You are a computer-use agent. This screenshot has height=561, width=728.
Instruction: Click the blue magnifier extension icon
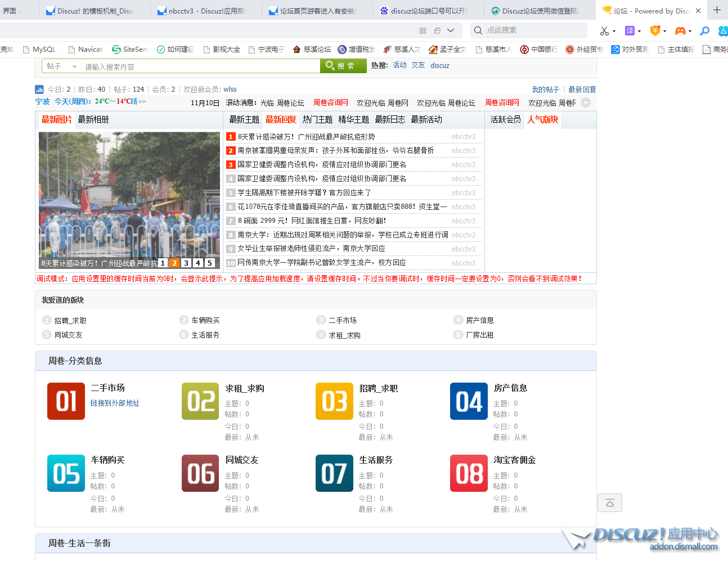[x=704, y=31]
